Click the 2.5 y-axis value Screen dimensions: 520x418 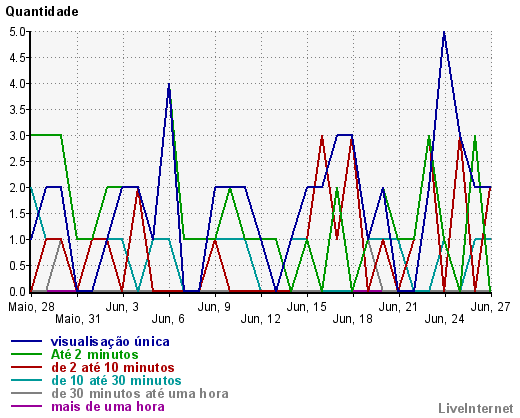17,162
